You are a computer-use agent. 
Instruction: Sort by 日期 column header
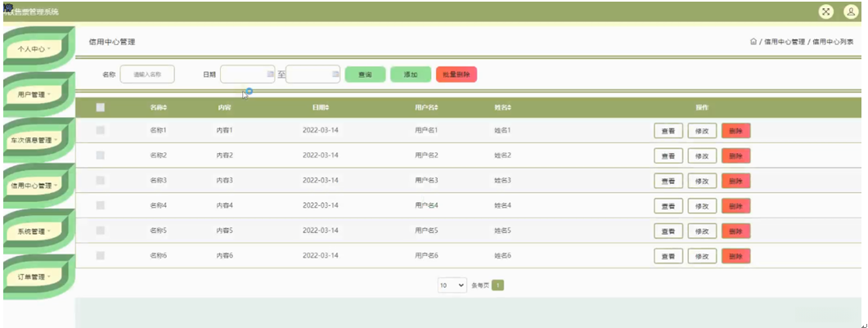pyautogui.click(x=321, y=108)
